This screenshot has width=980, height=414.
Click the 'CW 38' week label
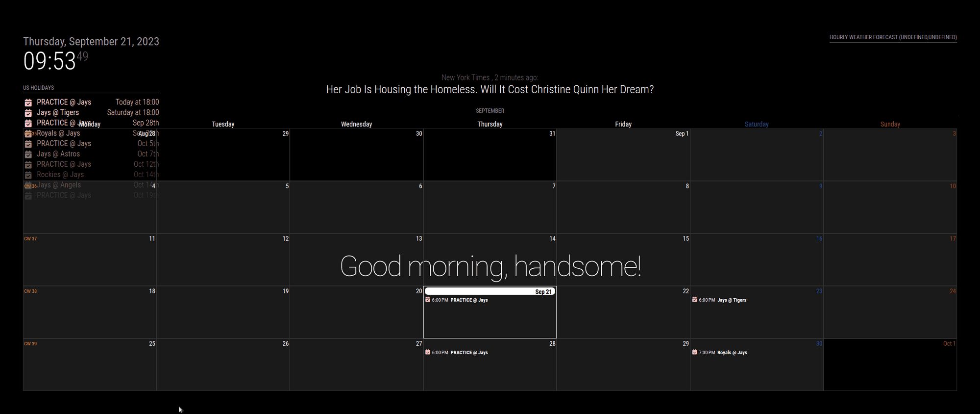[x=30, y=291]
